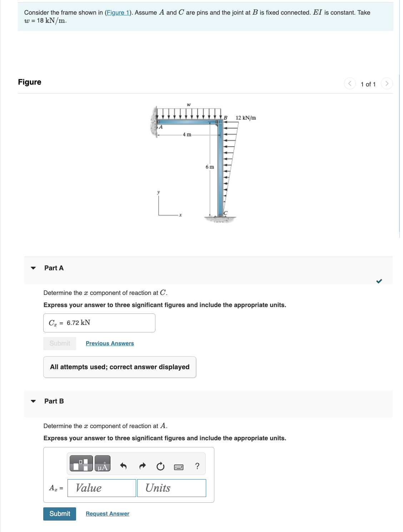
Task: Click the help question mark icon
Action: point(197,466)
